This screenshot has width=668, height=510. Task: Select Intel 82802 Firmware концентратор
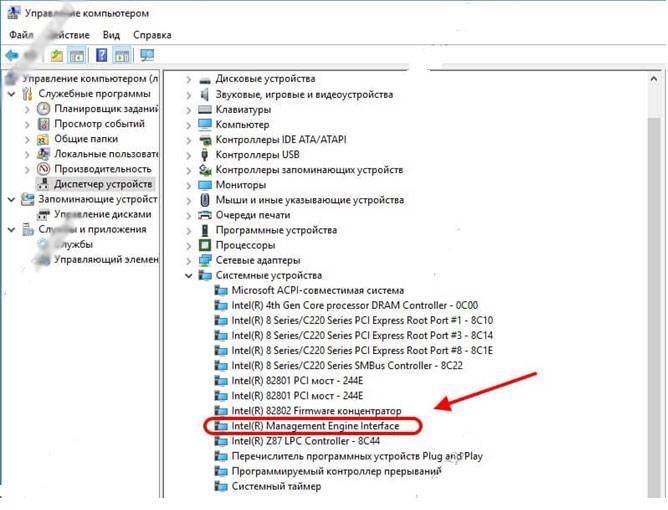[x=317, y=411]
